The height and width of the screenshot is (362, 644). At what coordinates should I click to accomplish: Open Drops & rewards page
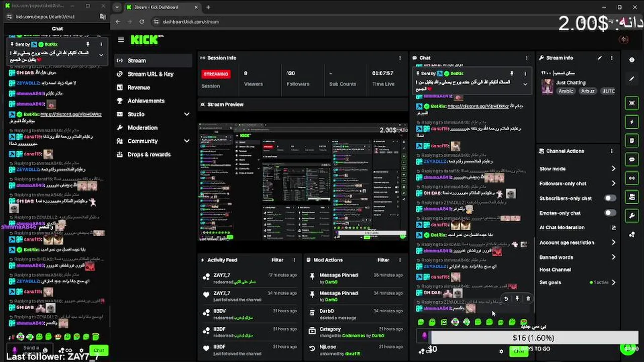(x=153, y=155)
